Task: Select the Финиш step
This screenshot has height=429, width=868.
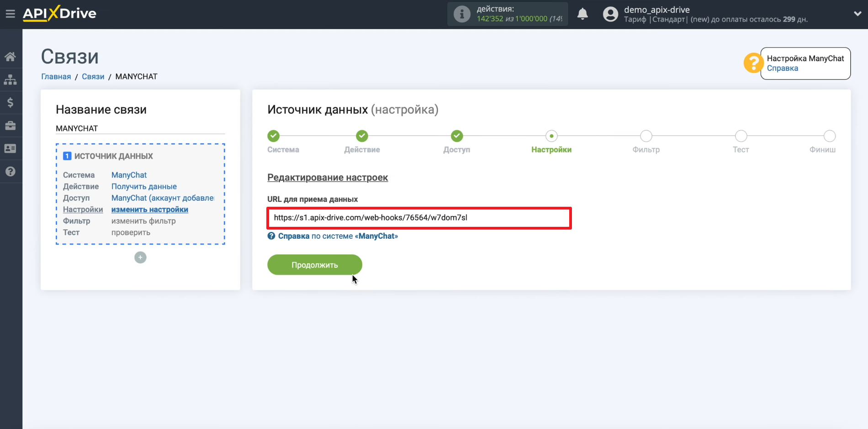Action: (x=830, y=136)
